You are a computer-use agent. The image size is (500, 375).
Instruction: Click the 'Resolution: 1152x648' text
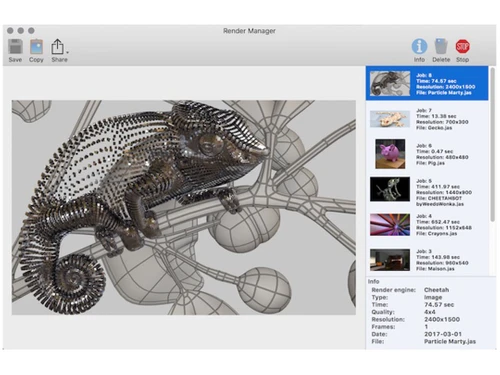tap(444, 228)
